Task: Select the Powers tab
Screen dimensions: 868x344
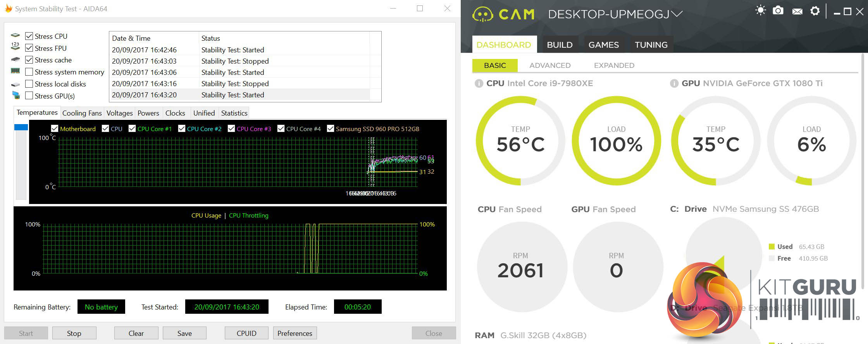Action: (x=148, y=113)
